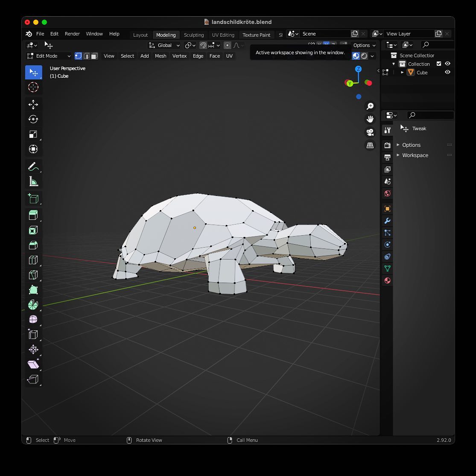The width and height of the screenshot is (476, 476).
Task: Select the Annotate tool
Action: point(33,166)
